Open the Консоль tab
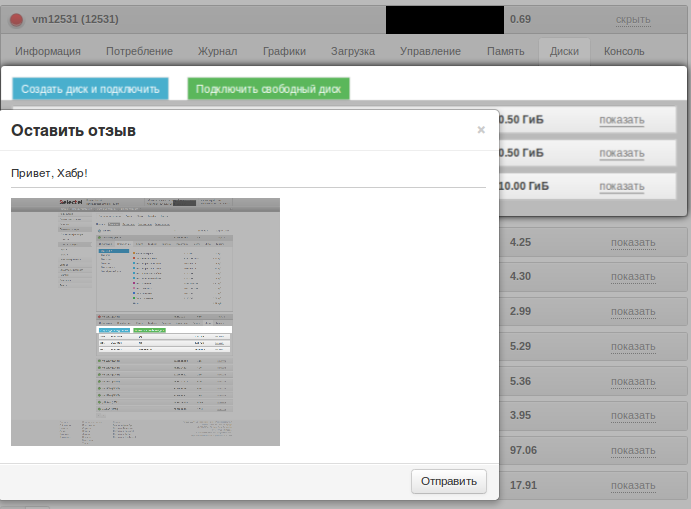This screenshot has height=509, width=691. click(x=624, y=51)
